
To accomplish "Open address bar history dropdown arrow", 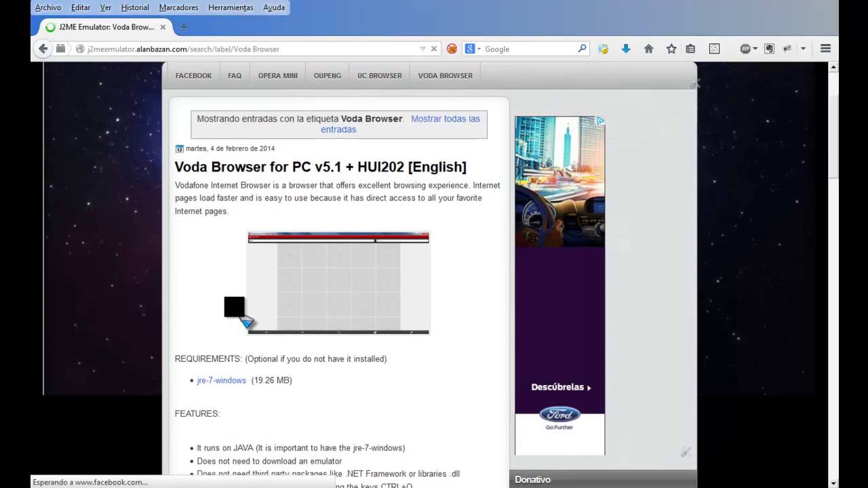I will (422, 49).
